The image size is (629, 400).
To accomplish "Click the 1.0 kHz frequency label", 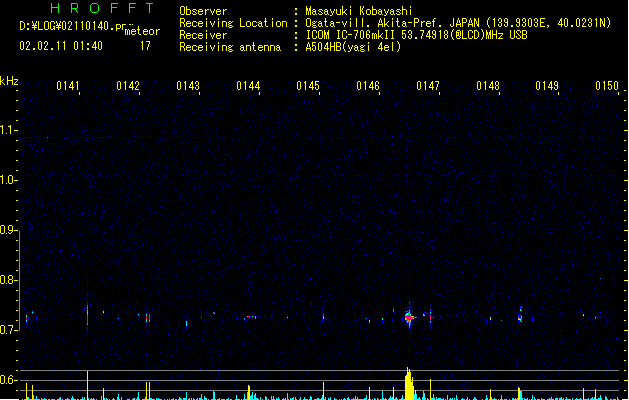I will pyautogui.click(x=8, y=180).
